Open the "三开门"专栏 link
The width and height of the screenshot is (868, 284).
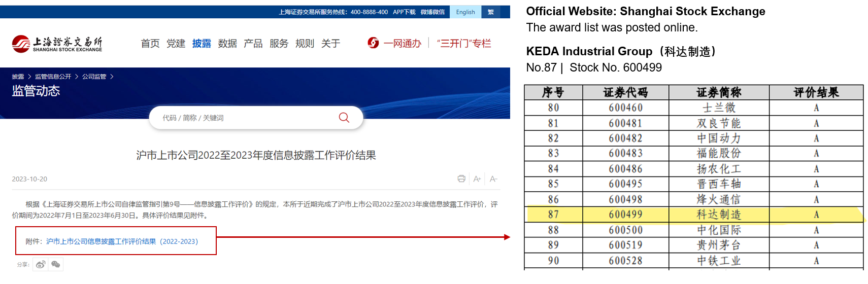coord(464,44)
